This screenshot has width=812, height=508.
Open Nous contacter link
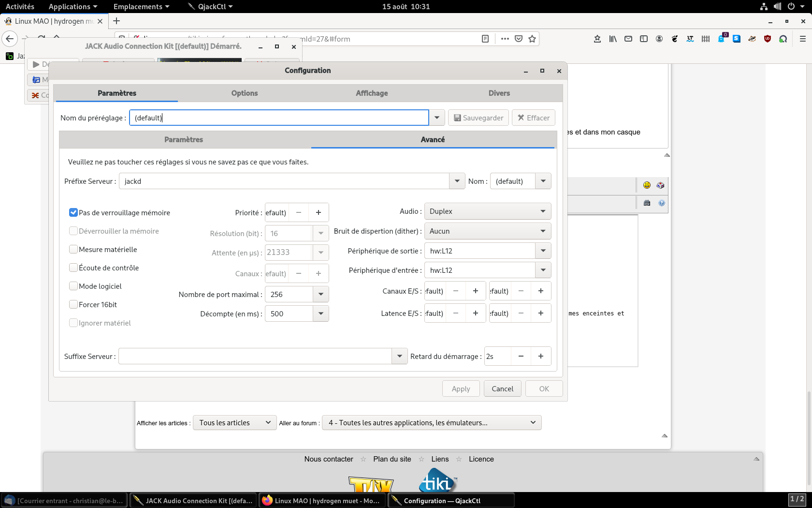pos(329,459)
